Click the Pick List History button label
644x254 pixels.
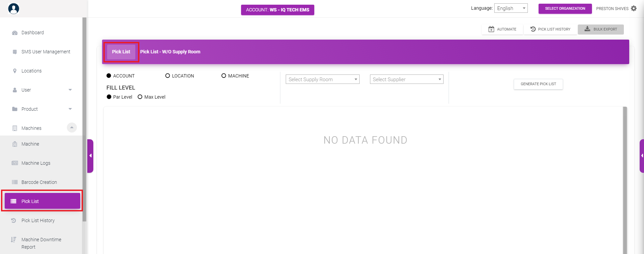click(x=554, y=29)
